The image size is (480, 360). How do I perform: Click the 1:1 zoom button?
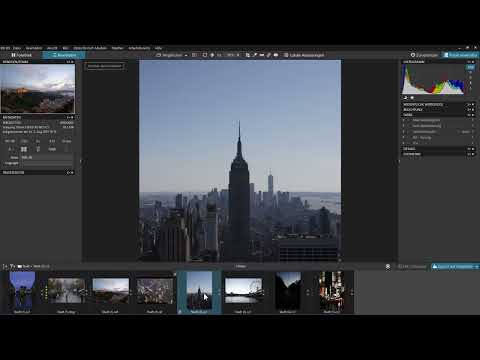tap(219, 55)
